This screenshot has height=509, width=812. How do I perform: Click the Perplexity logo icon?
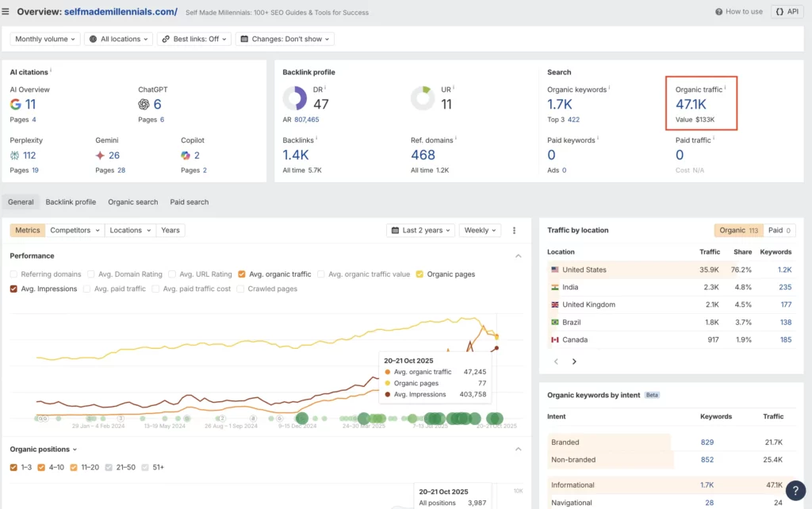(x=16, y=155)
